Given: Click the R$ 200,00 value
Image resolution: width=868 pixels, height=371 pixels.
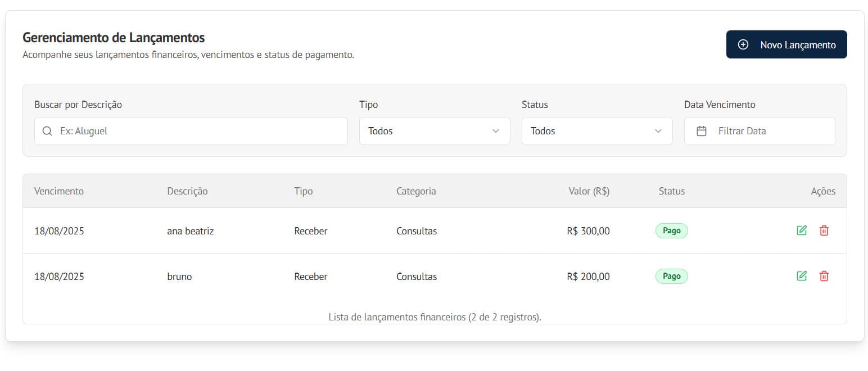Looking at the screenshot, I should pyautogui.click(x=589, y=277).
